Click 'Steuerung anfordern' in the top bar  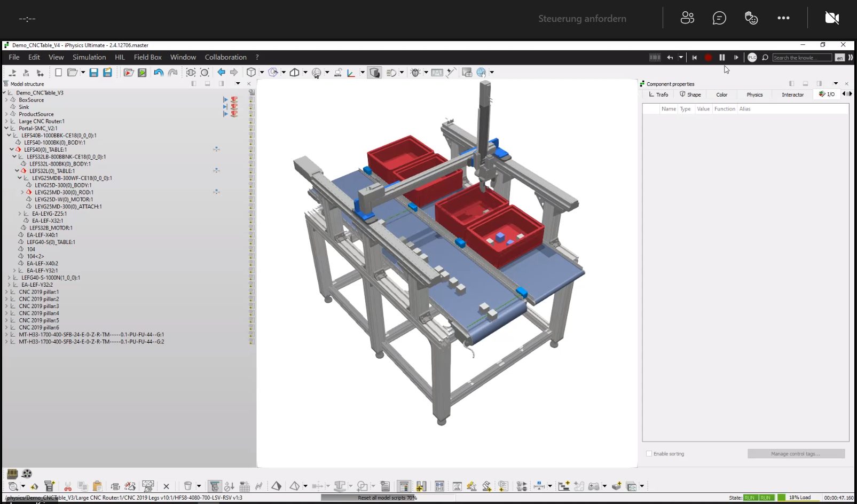point(582,18)
